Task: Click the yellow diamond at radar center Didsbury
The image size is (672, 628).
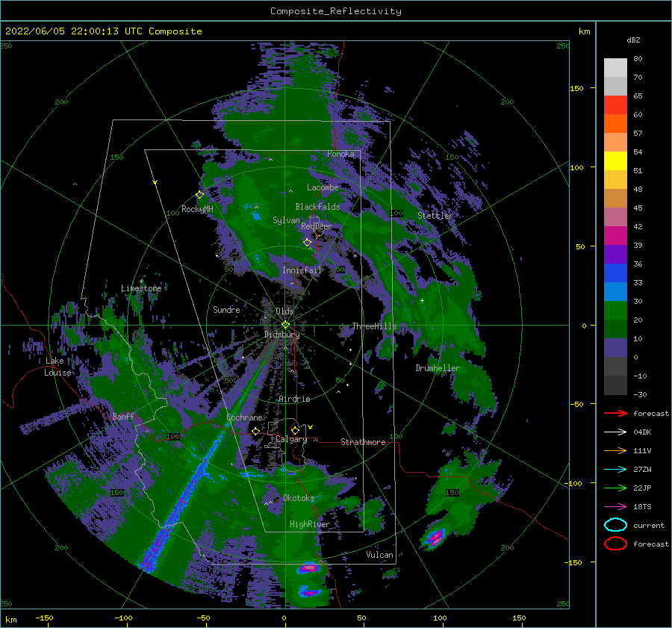Action: [285, 325]
